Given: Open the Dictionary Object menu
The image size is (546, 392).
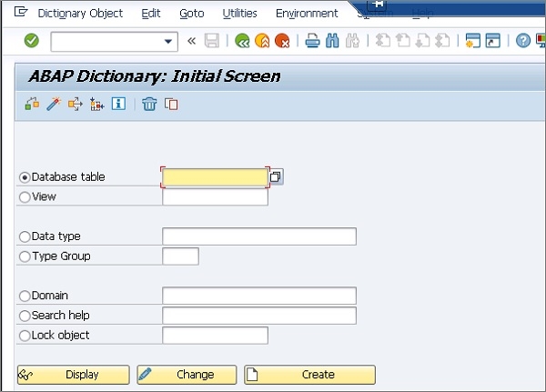Looking at the screenshot, I should tap(80, 14).
